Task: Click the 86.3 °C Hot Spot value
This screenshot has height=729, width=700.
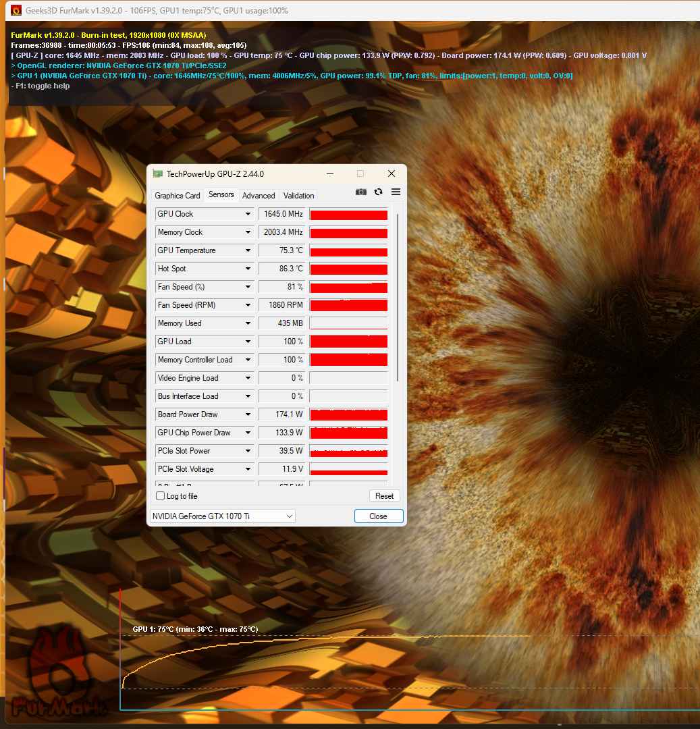Action: tap(281, 269)
